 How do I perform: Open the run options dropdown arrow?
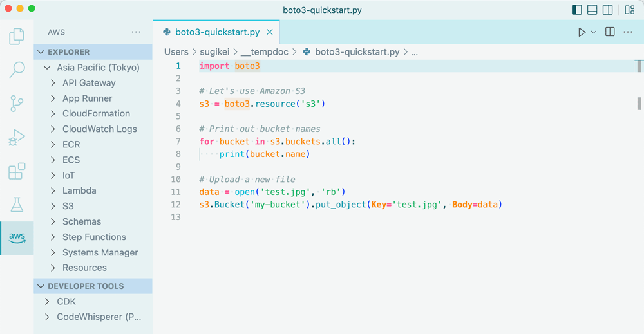tap(594, 32)
